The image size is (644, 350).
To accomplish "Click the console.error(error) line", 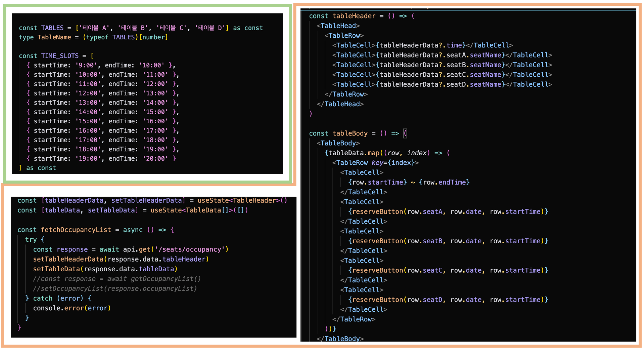I will [72, 308].
